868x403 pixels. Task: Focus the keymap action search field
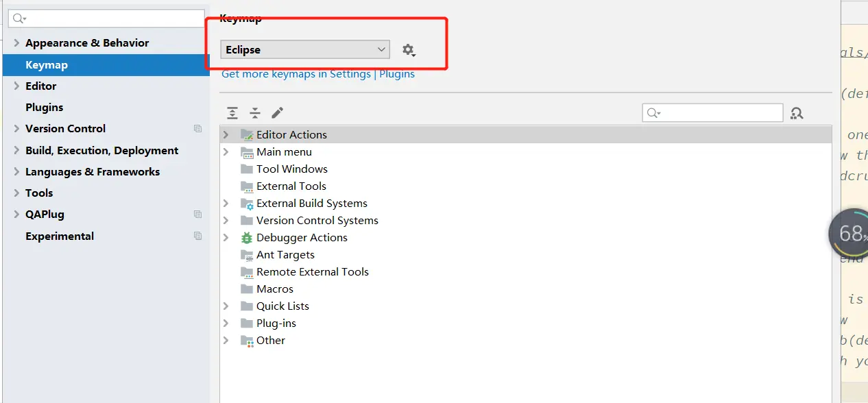tap(712, 112)
